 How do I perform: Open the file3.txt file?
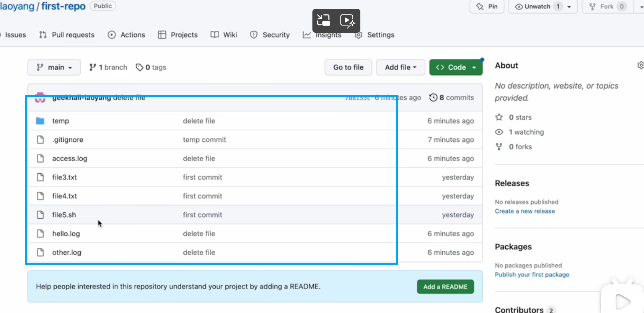coord(64,177)
